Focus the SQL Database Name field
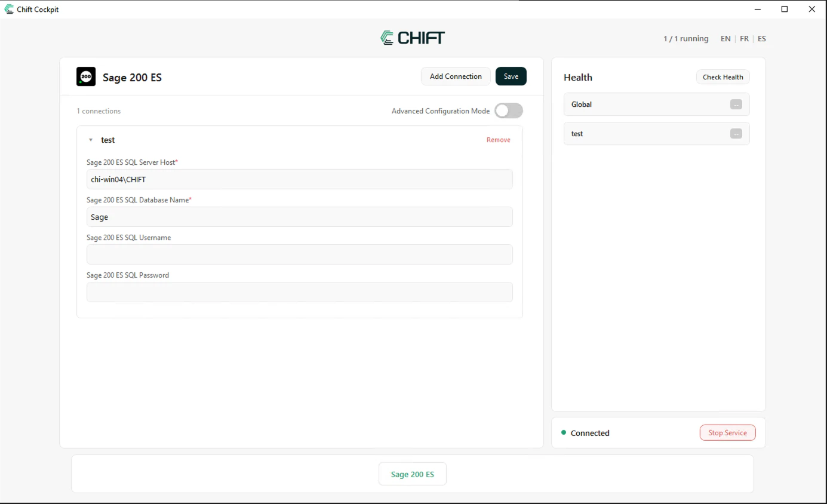 300,217
